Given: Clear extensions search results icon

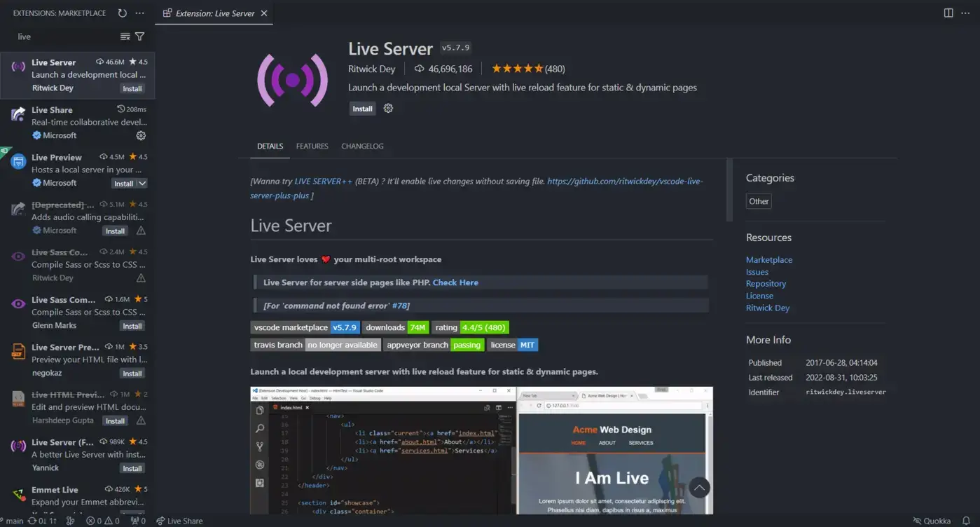Looking at the screenshot, I should coord(125,36).
